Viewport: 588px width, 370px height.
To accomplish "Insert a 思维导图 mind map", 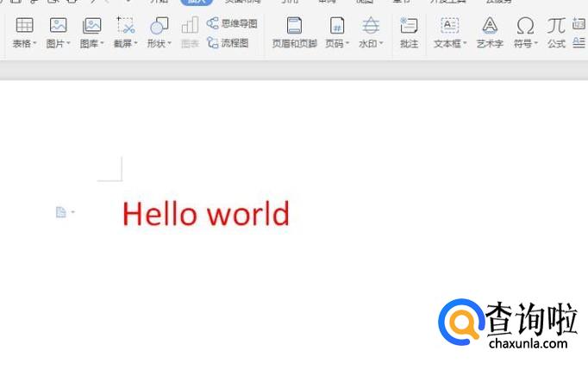I will tap(232, 23).
